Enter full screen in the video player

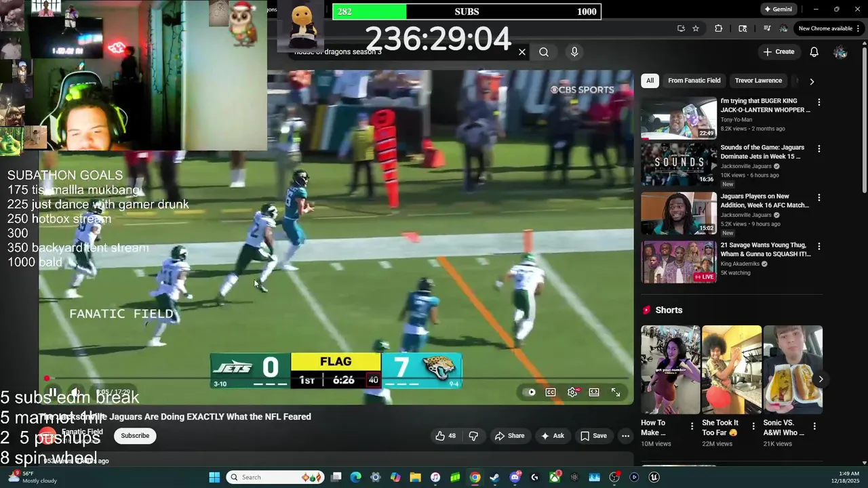tap(616, 392)
